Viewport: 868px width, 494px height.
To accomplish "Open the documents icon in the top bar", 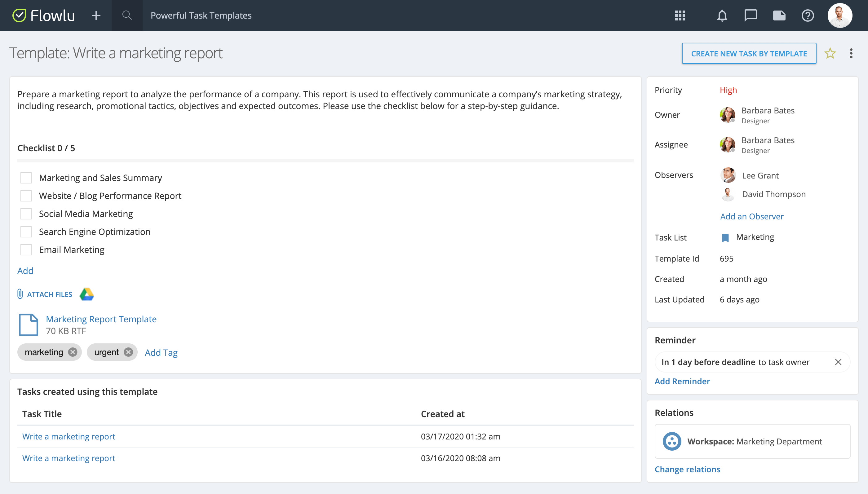I will coord(779,15).
